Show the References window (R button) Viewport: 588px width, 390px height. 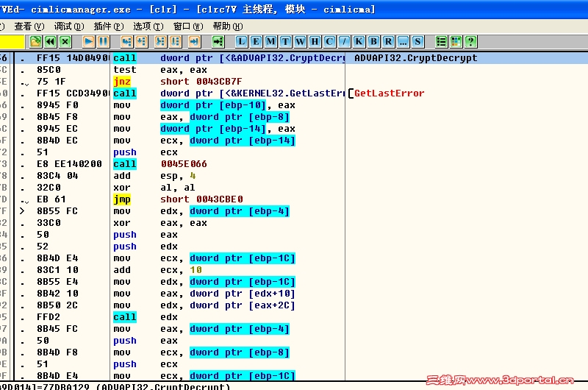click(388, 41)
